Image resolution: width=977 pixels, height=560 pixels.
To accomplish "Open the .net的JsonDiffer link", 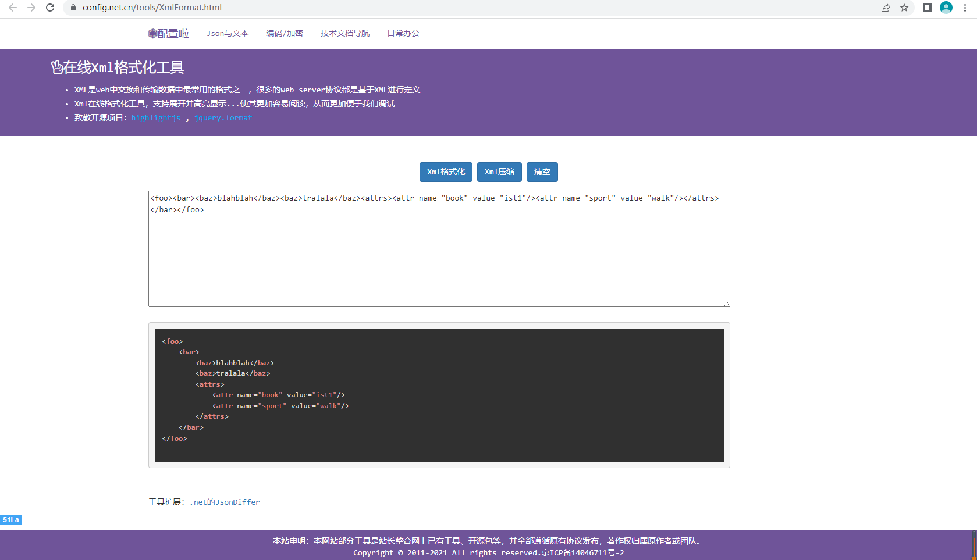I will pos(225,502).
